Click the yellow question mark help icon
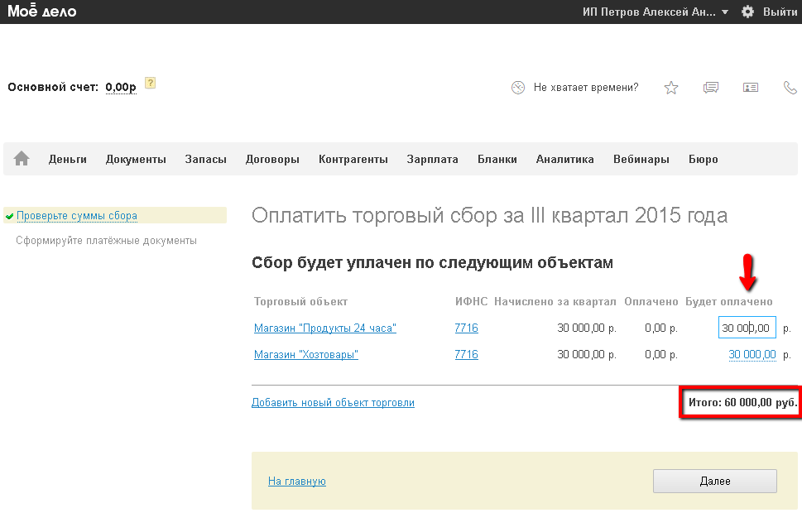This screenshot has width=802, height=532. pos(150,83)
